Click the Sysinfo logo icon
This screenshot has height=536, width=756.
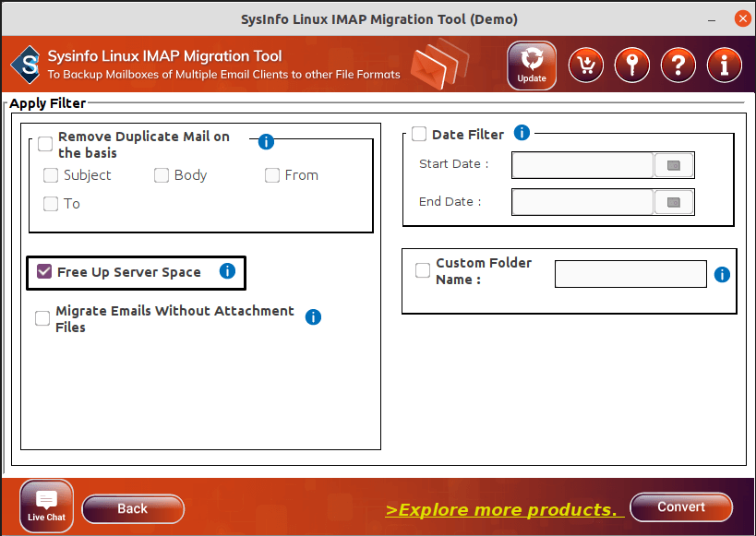[26, 65]
